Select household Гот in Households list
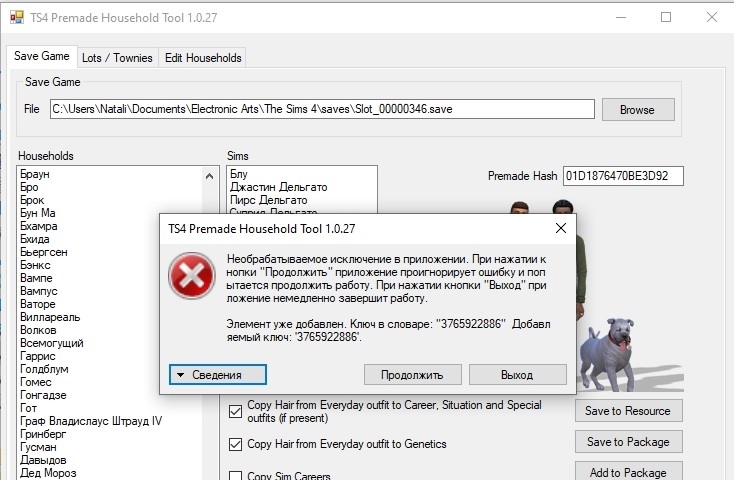The width and height of the screenshot is (734, 480). click(29, 408)
